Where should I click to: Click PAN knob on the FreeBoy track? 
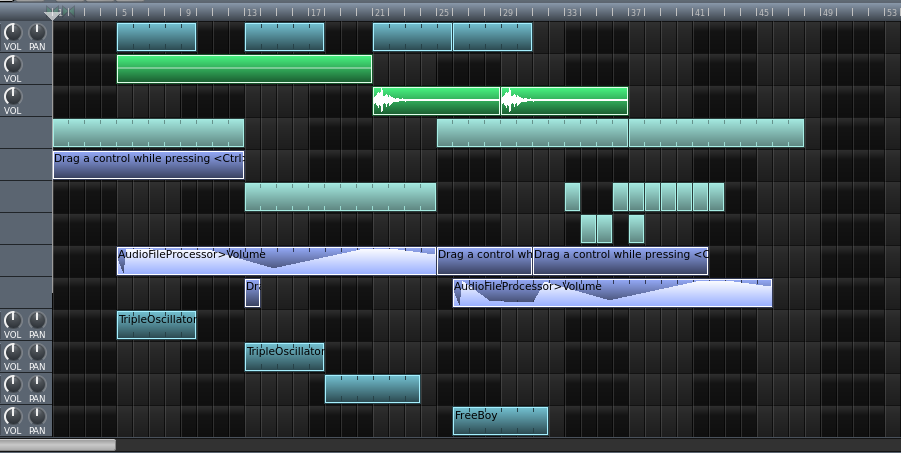37,416
